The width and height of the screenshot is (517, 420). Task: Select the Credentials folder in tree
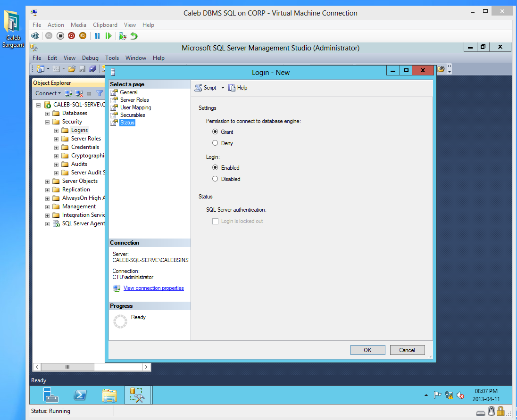coord(85,147)
